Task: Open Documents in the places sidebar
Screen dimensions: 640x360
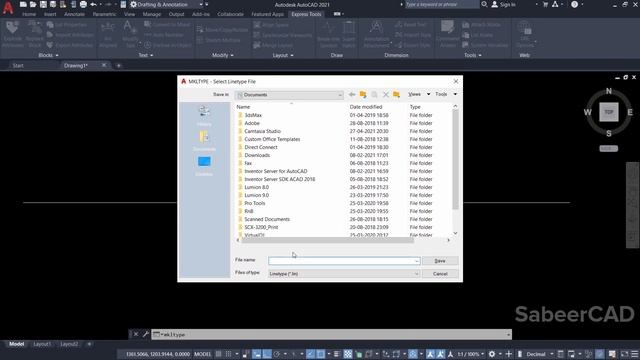Action: tap(204, 141)
